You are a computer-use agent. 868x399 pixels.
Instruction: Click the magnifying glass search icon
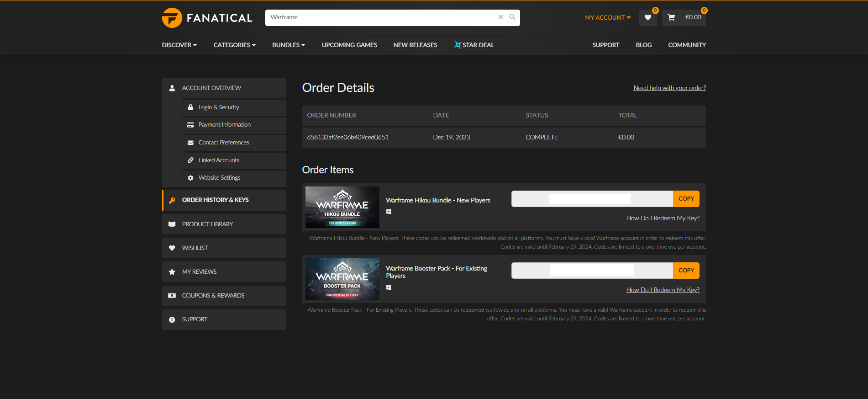click(512, 17)
